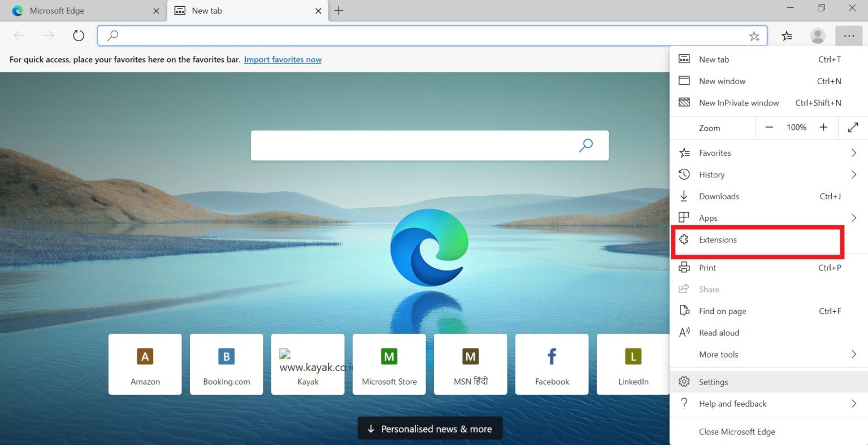868x445 pixels.
Task: Click the zoom decrease minus control
Action: [769, 127]
